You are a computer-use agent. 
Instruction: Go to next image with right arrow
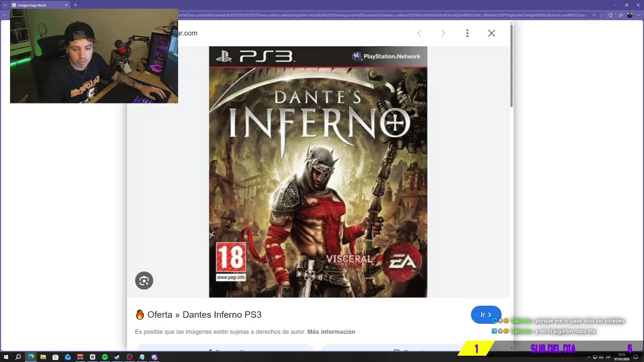tap(443, 33)
